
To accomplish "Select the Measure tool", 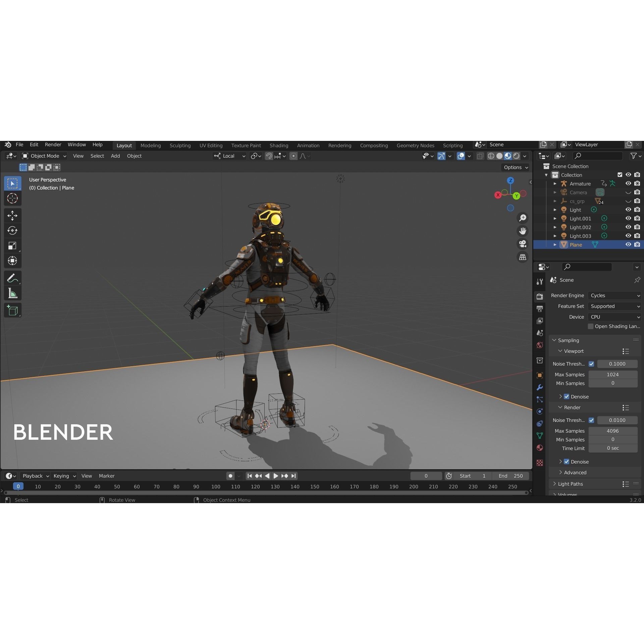I will pyautogui.click(x=12, y=293).
